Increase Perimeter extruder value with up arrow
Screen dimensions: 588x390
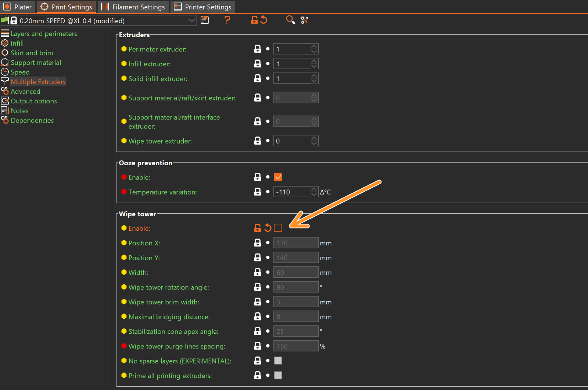(314, 47)
